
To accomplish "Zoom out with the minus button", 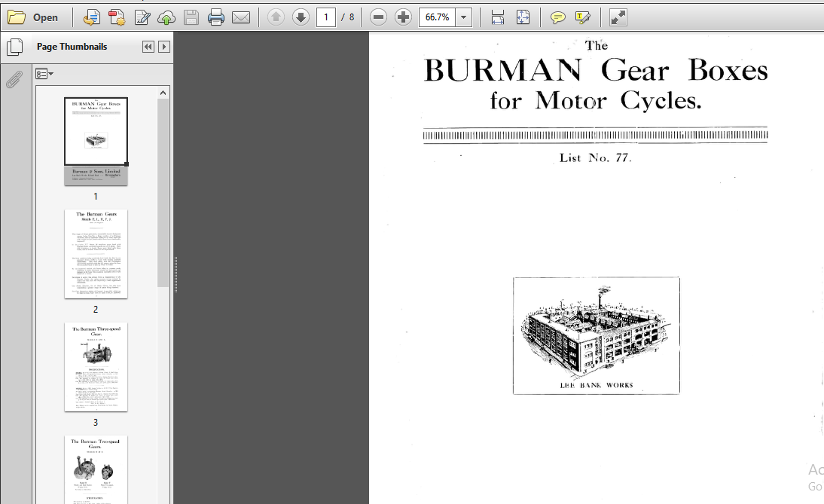I will coord(378,17).
